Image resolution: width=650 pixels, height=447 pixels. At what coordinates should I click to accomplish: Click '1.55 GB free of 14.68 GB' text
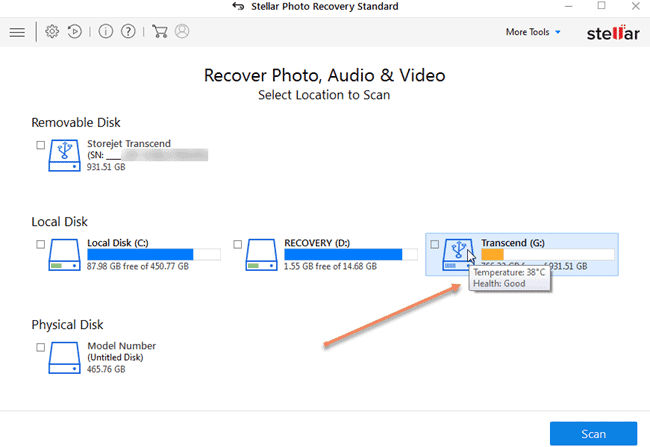tap(330, 266)
